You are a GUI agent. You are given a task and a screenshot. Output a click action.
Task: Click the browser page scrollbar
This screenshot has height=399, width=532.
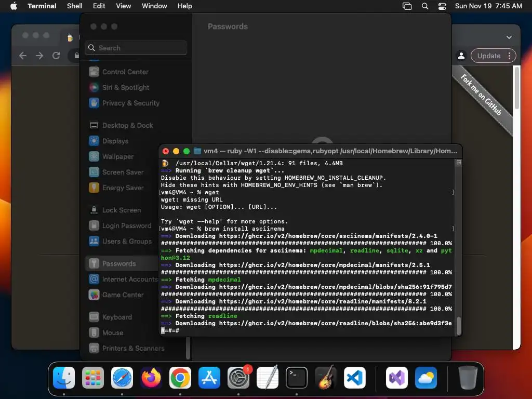[517, 87]
